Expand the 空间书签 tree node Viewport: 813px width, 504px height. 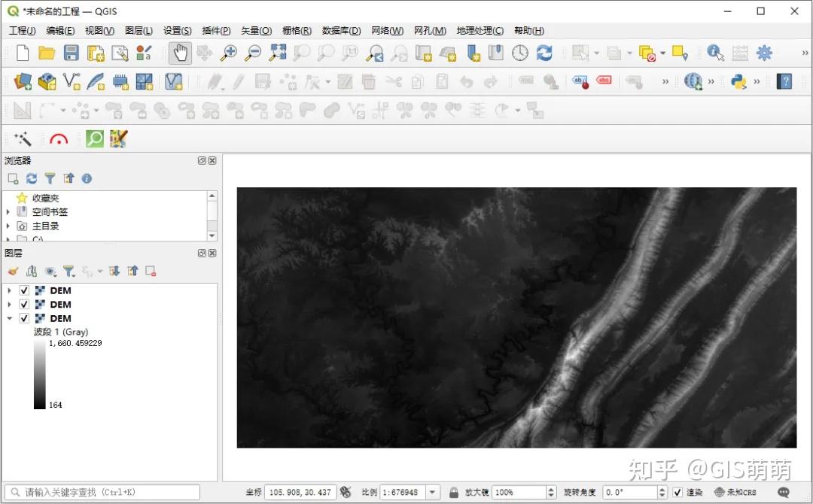point(8,212)
